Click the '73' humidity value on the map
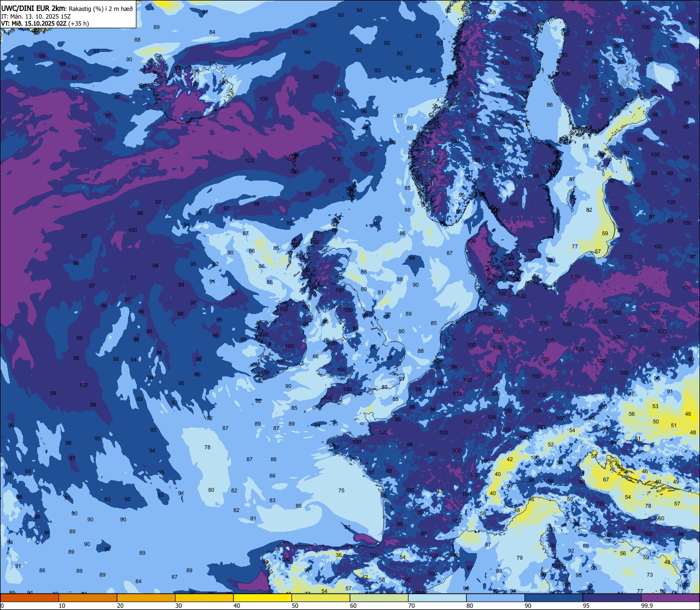Image resolution: width=700 pixels, height=610 pixels. 650,575
